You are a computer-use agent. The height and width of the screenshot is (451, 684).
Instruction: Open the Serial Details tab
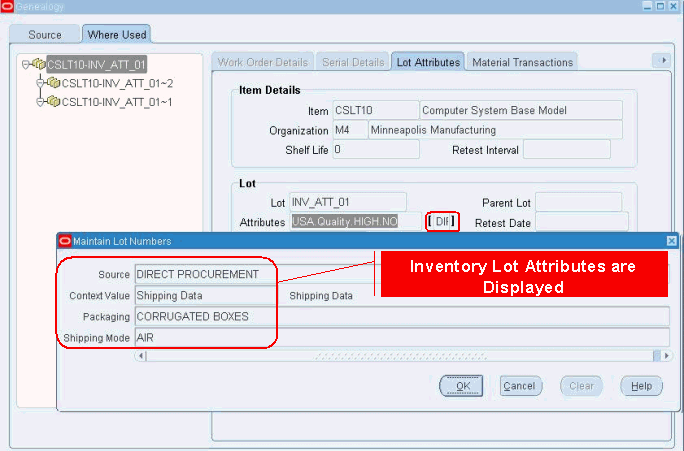click(x=353, y=62)
